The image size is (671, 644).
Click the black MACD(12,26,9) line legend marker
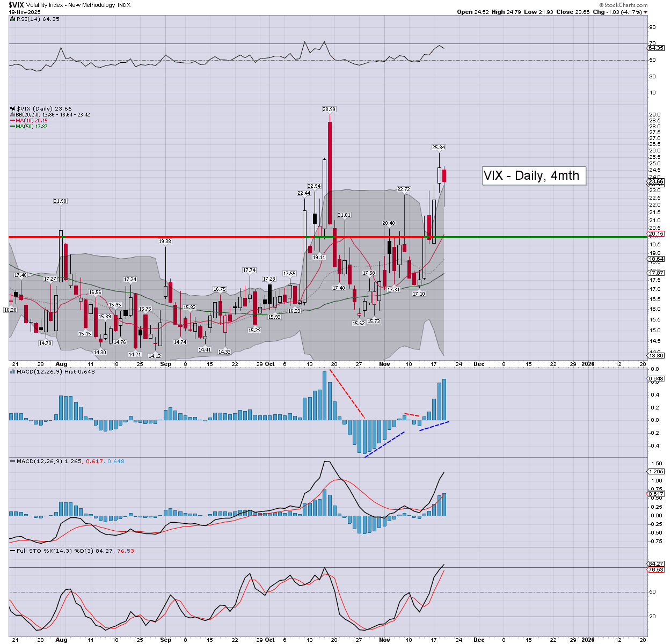coord(13,461)
